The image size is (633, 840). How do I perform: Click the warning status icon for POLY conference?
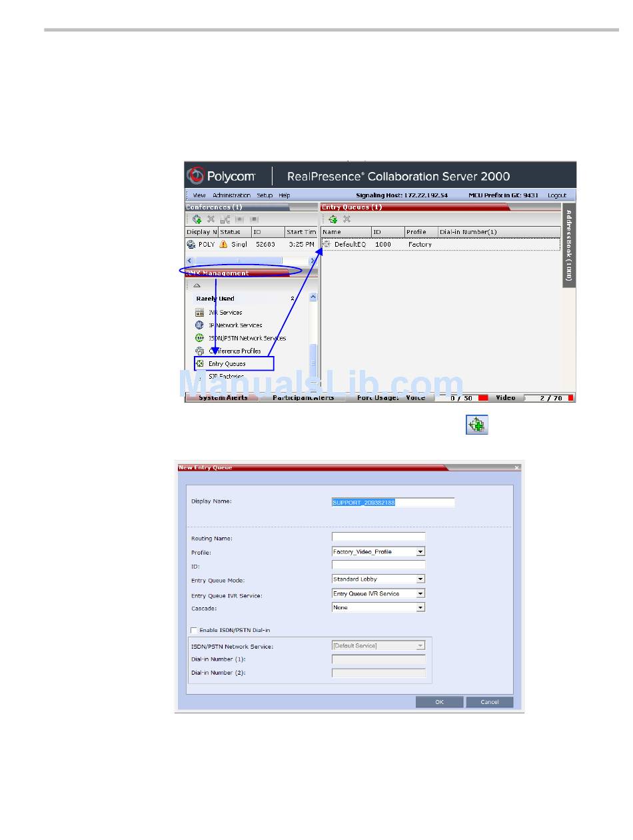tap(223, 245)
